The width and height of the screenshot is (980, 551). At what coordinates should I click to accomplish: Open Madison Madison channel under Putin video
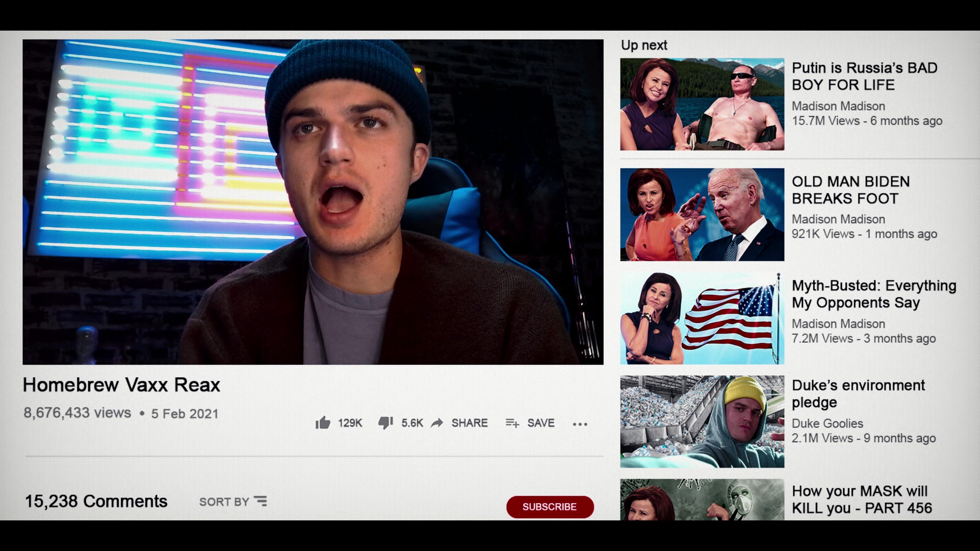838,106
